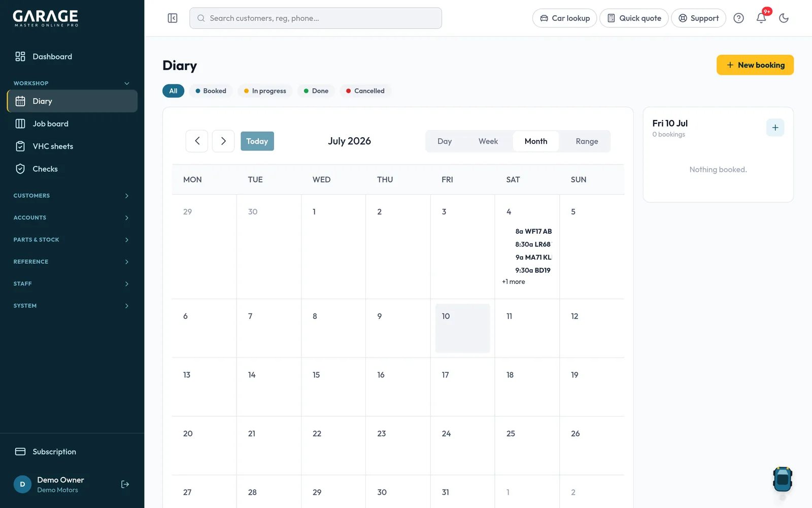Select June 29 in the first row
812x508 pixels.
coord(204,246)
